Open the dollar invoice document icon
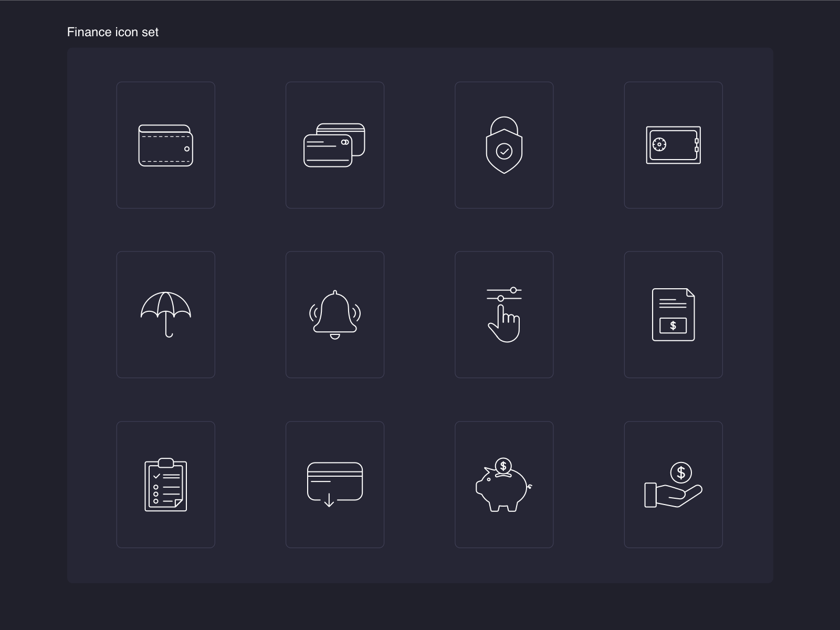The image size is (840, 630). [674, 314]
